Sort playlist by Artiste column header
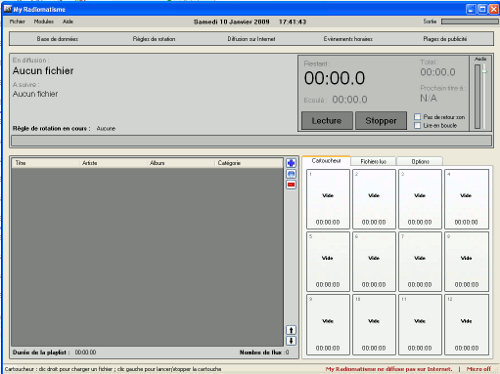This screenshot has width=500, height=374. pos(113,163)
